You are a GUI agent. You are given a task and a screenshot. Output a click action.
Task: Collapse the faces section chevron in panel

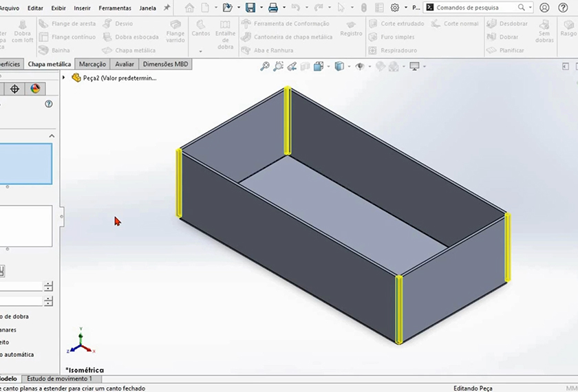coord(51,135)
